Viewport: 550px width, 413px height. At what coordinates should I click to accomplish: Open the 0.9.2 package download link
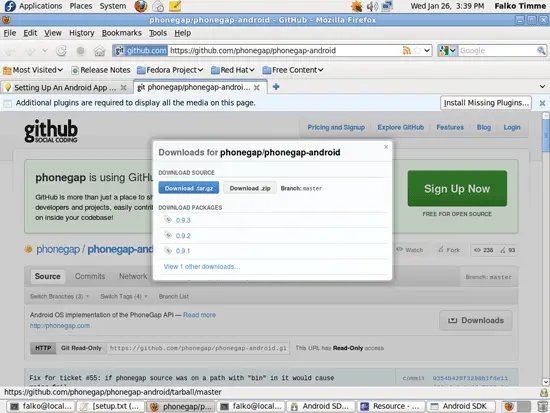click(x=183, y=236)
